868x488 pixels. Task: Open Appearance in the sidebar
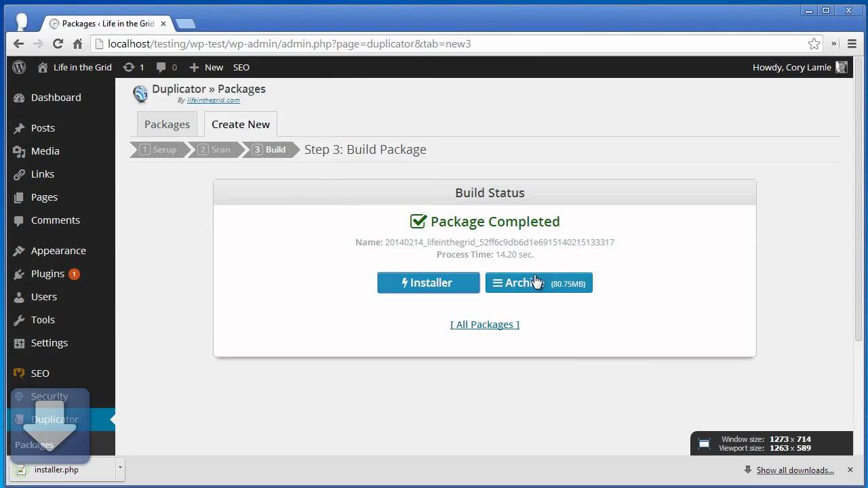(x=58, y=251)
